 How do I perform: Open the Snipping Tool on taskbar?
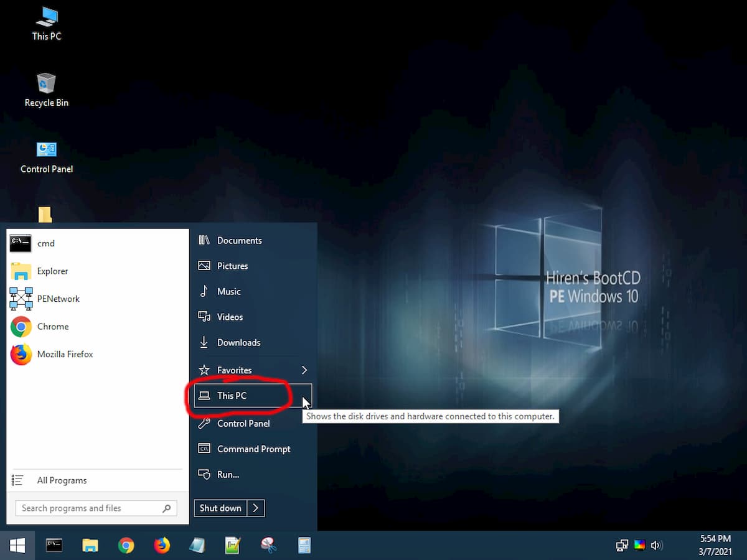coord(269,546)
